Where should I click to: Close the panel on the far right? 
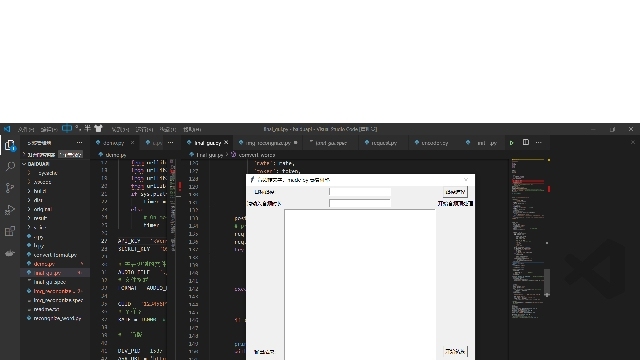[x=633, y=142]
